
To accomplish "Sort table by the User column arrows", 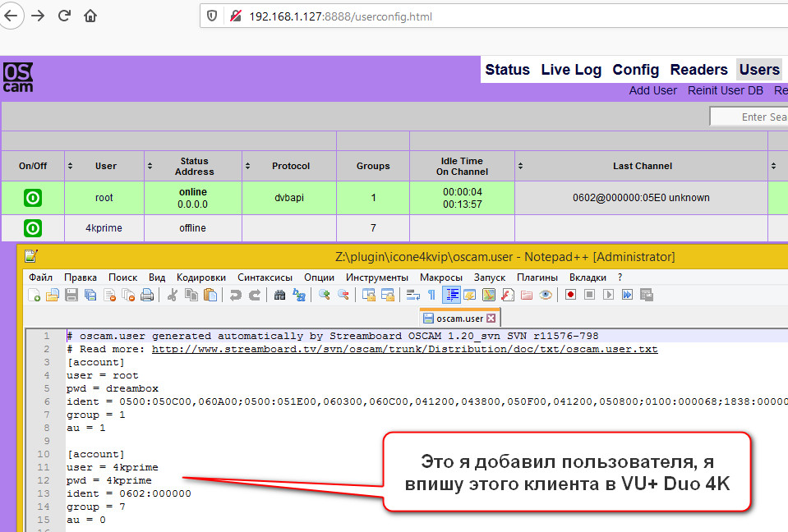I will 71,166.
